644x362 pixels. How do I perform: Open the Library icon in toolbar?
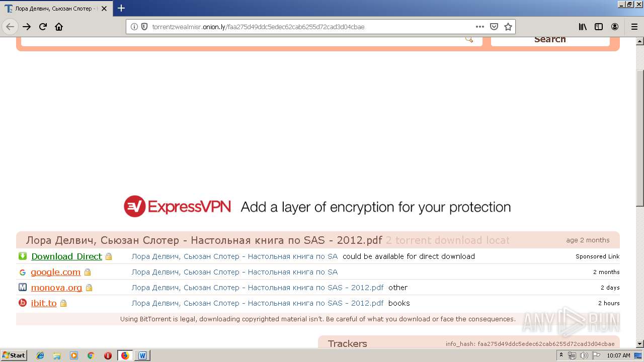coord(583,27)
